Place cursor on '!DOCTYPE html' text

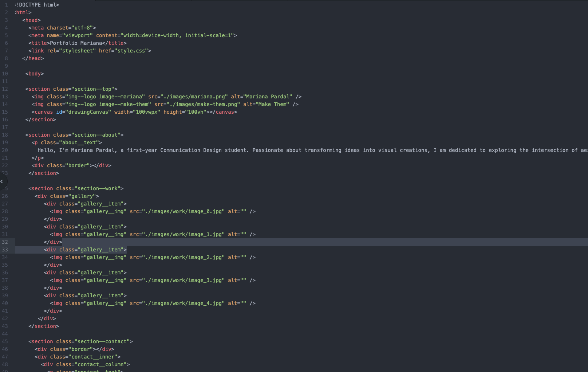[37, 5]
